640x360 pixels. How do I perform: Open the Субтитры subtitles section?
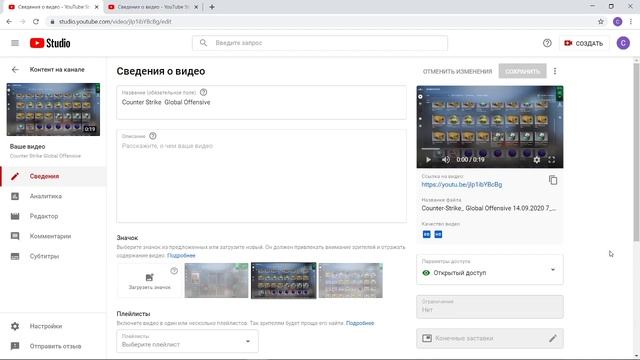coord(53,256)
